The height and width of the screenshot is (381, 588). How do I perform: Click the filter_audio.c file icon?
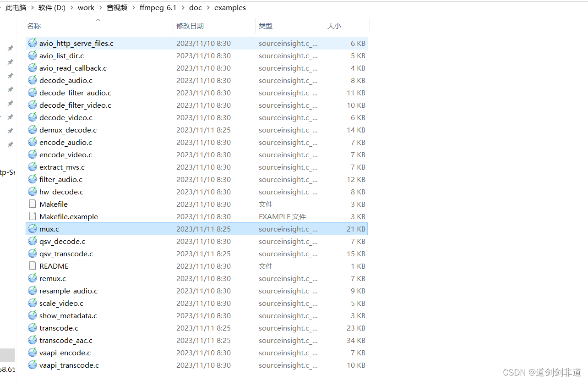point(32,179)
